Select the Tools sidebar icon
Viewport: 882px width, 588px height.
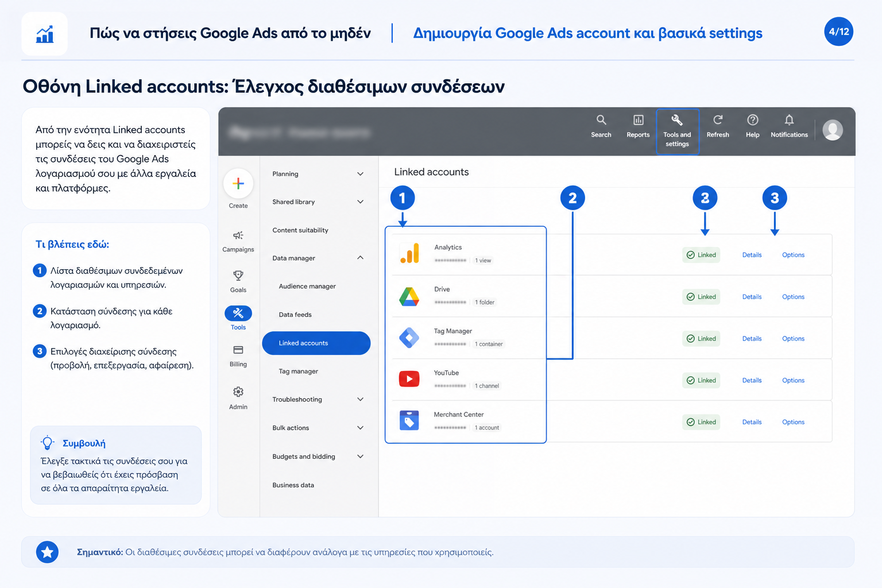(238, 313)
